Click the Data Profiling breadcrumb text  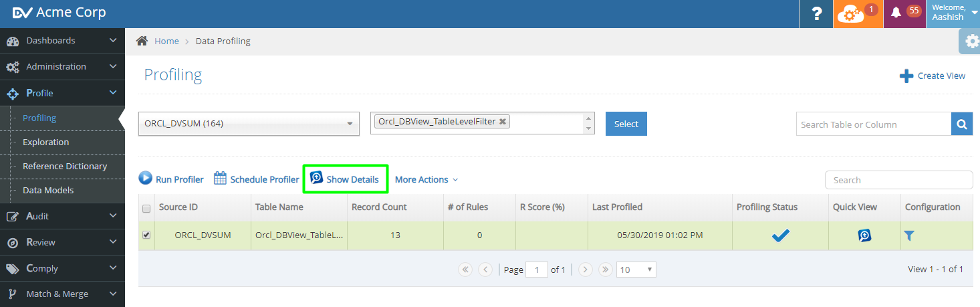click(223, 41)
